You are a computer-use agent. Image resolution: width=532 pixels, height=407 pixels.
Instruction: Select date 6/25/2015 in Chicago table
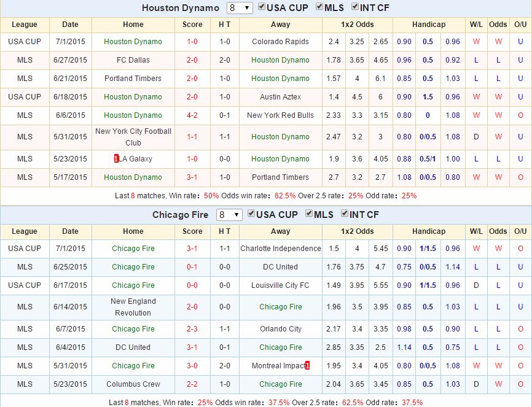pos(70,267)
